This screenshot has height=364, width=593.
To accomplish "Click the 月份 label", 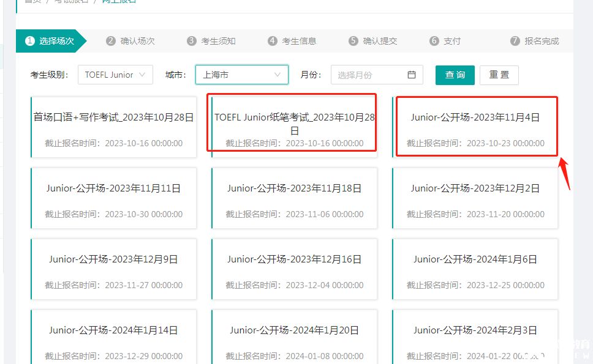I will click(x=311, y=75).
